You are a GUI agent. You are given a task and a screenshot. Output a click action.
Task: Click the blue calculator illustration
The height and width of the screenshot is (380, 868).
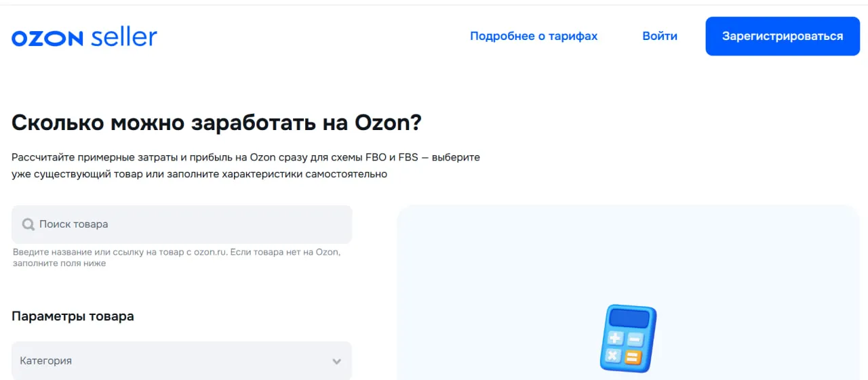click(628, 337)
